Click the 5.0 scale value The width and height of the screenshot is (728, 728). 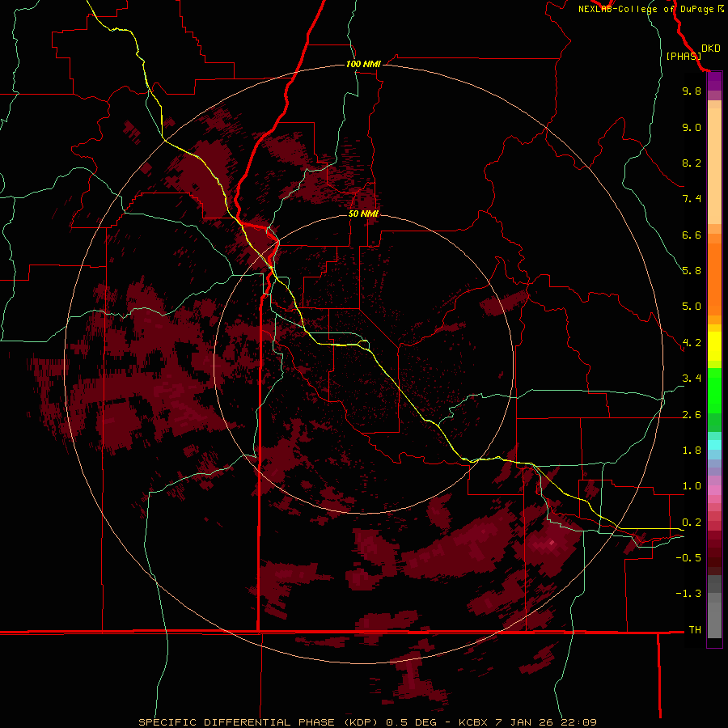point(692,307)
